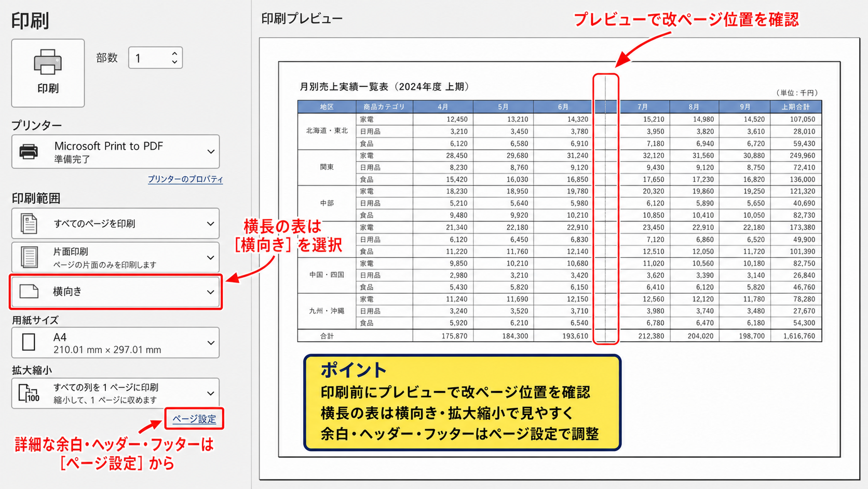This screenshot has width=868, height=489.
Task: Click the printer icon on the 印刷 button
Action: pyautogui.click(x=48, y=62)
